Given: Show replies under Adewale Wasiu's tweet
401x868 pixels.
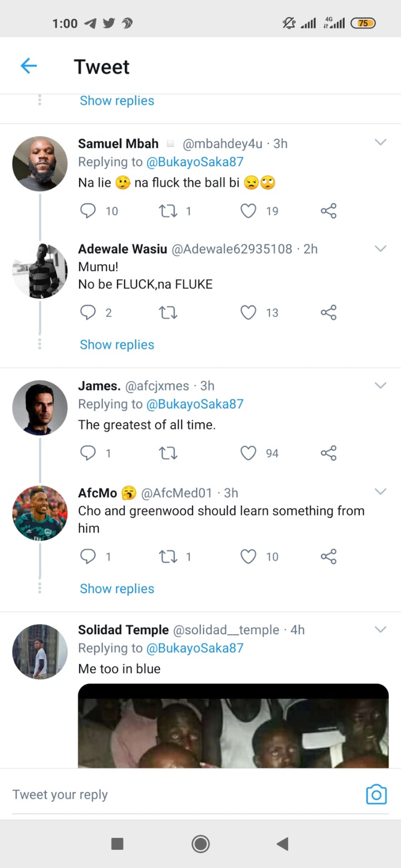Looking at the screenshot, I should click(x=117, y=344).
